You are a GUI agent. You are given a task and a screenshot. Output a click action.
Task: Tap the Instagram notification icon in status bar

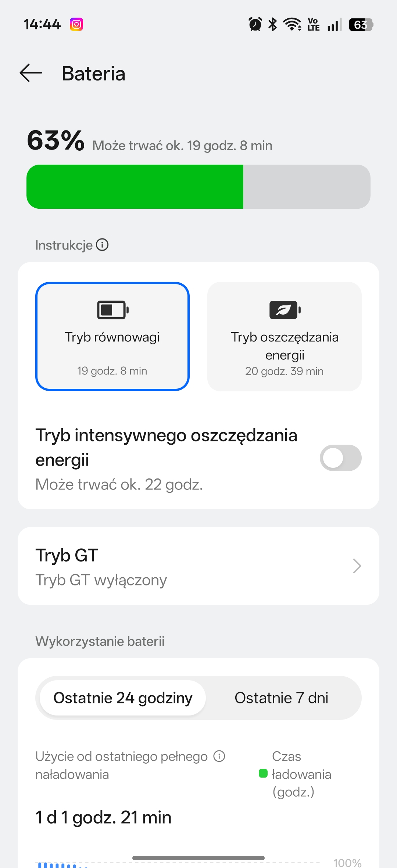76,25
